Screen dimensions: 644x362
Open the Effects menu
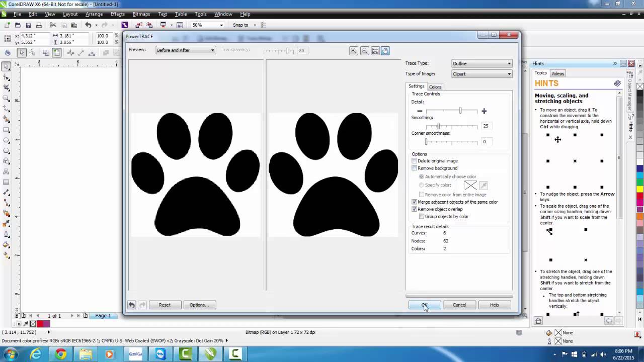point(117,14)
